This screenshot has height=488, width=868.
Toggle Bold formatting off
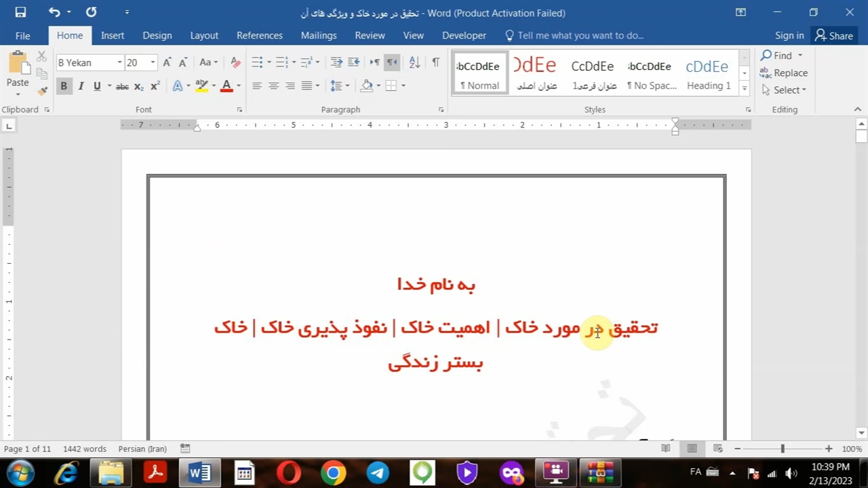[x=64, y=86]
